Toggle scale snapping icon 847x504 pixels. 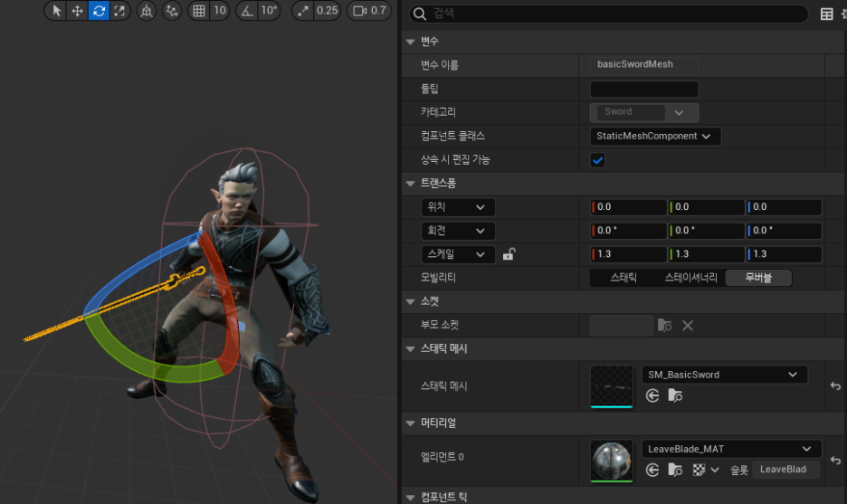pos(302,11)
